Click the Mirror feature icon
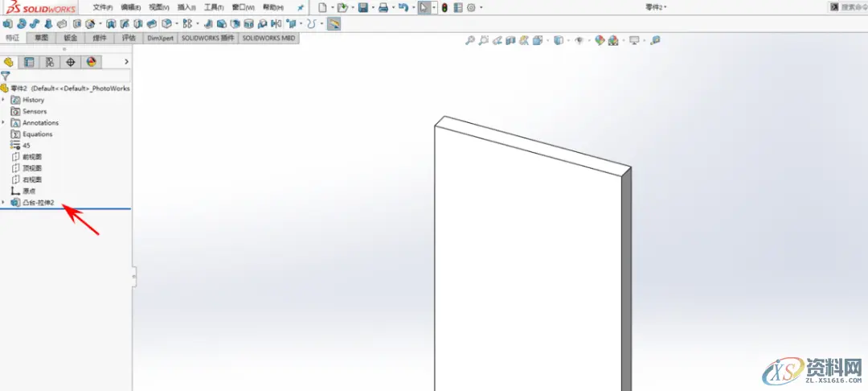The image size is (868, 391). [276, 24]
